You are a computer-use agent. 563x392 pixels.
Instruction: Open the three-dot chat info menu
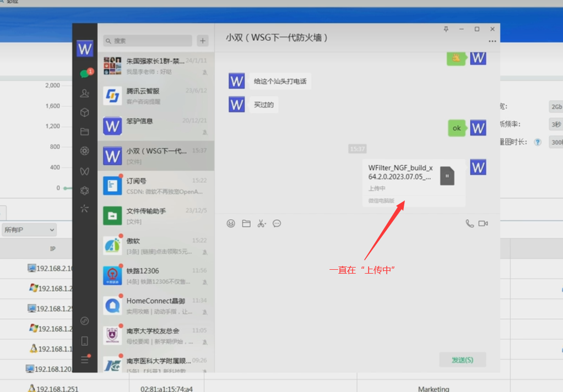[x=492, y=41]
